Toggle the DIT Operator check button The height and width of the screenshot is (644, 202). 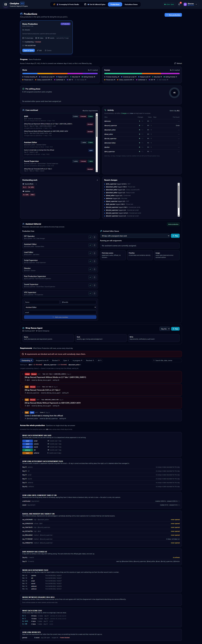[90, 237]
